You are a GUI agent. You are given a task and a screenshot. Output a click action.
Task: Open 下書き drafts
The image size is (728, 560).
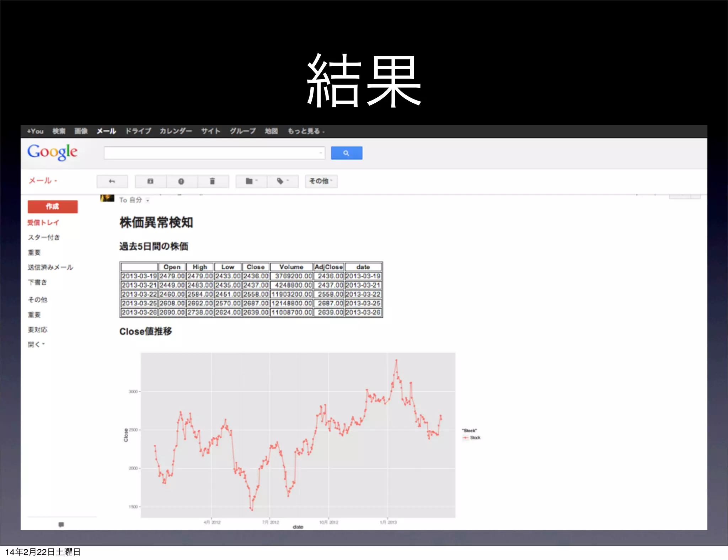(37, 282)
